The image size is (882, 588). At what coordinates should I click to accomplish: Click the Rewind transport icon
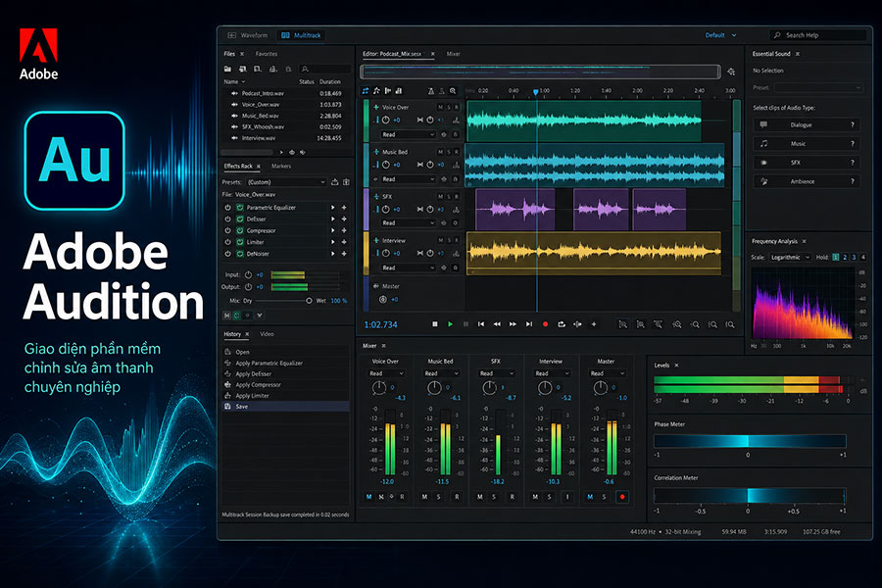(497, 324)
